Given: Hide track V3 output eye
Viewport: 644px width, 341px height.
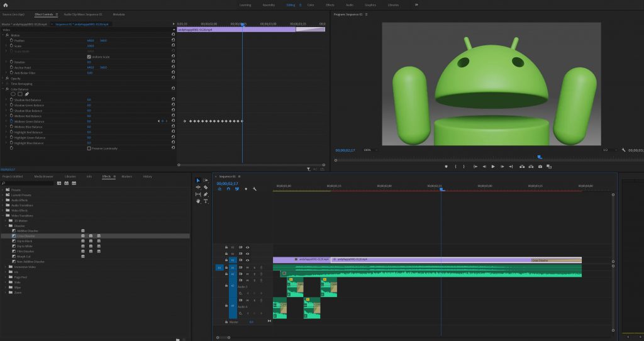Looking at the screenshot, I should 247,247.
